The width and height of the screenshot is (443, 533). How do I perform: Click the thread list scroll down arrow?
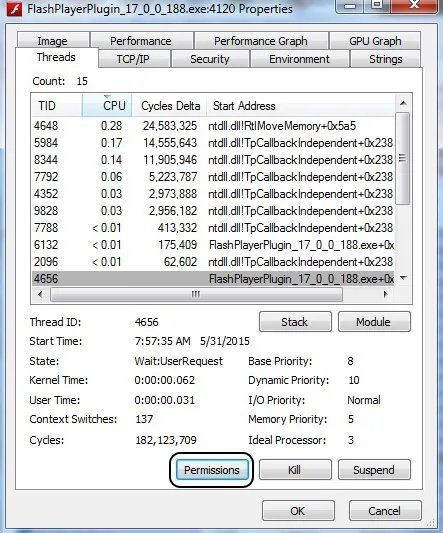coord(403,278)
